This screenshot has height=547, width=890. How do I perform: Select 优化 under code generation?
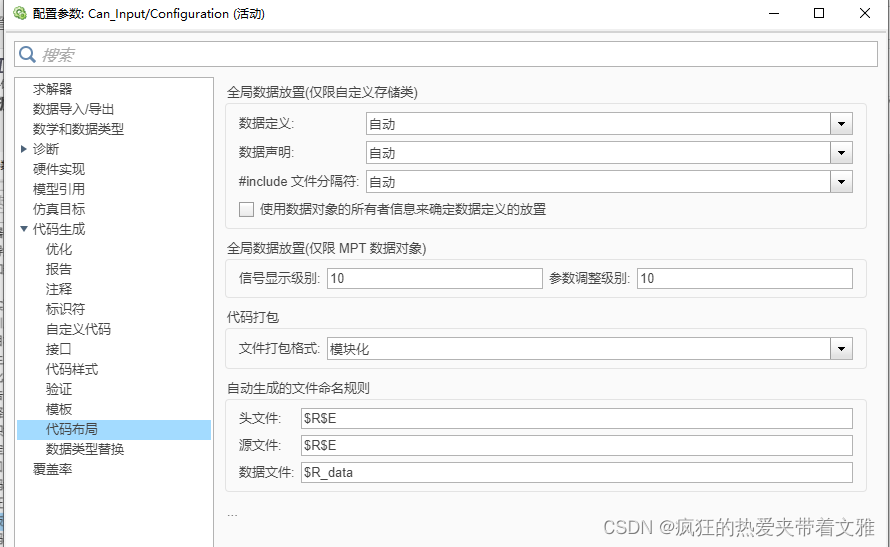[x=59, y=249]
